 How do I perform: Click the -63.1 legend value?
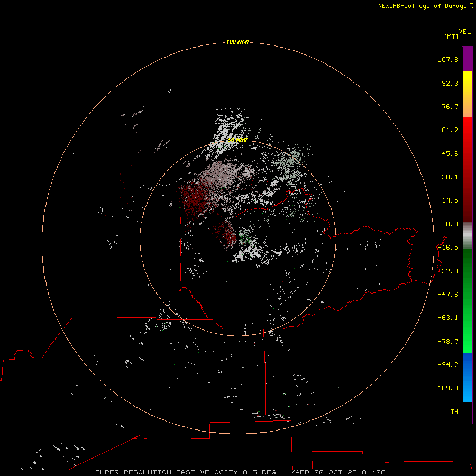(x=448, y=318)
